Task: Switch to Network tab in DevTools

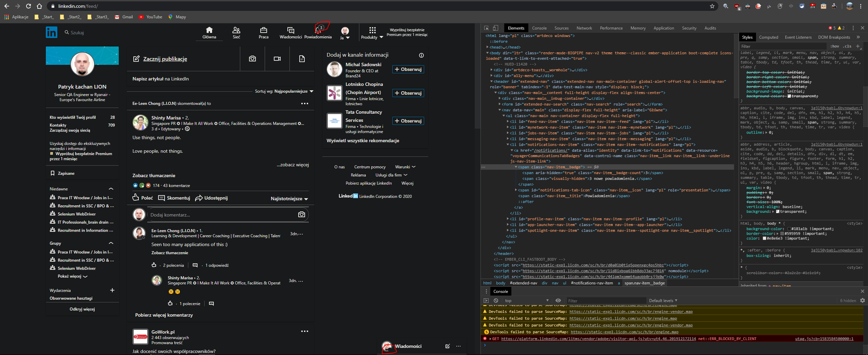Action: [584, 28]
